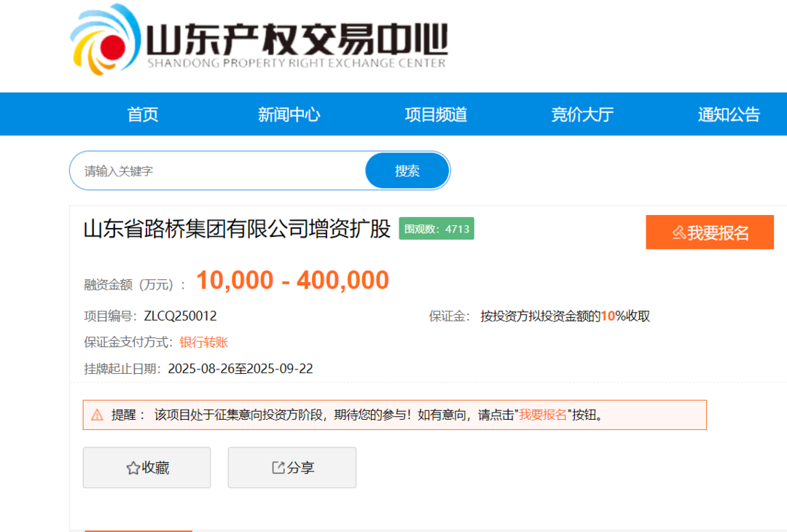Click the share arrow icon on 分享
787x532 pixels.
coord(278,468)
